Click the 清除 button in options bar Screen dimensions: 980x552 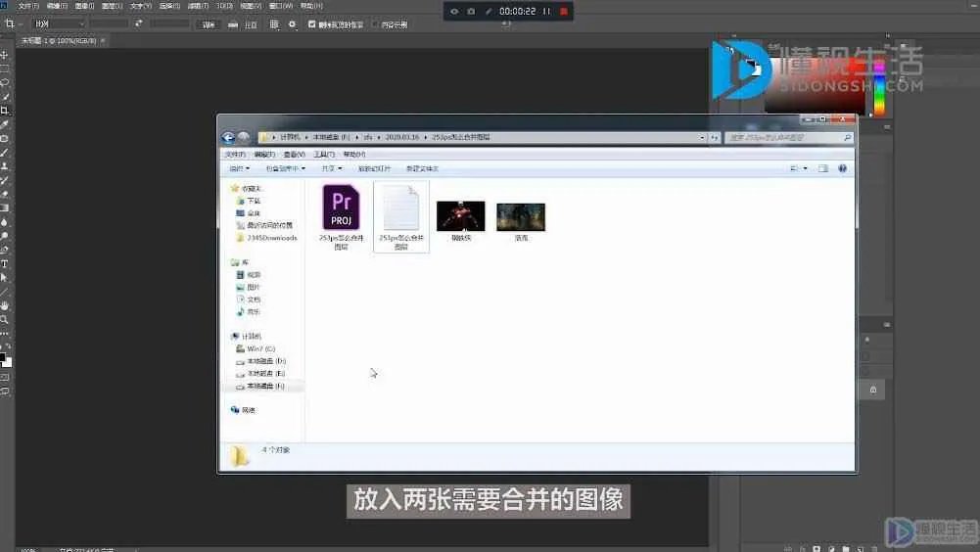tap(209, 24)
